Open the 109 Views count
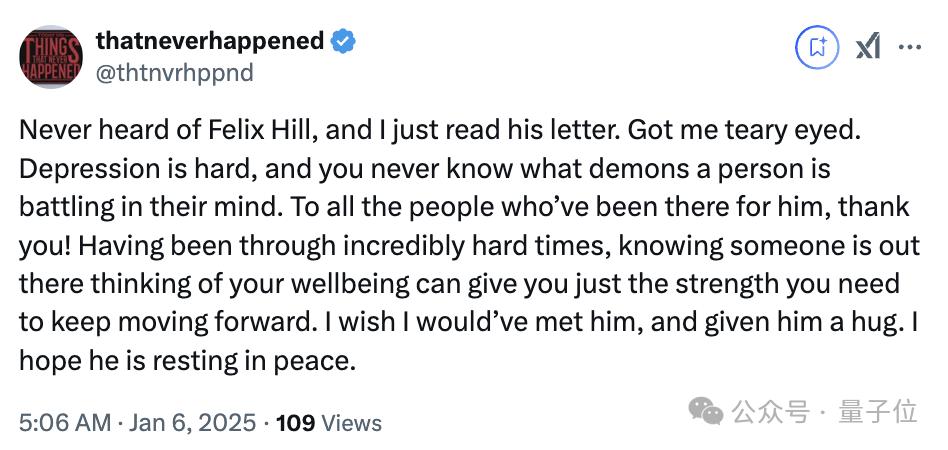Screen dimensions: 948x450 (x=329, y=422)
